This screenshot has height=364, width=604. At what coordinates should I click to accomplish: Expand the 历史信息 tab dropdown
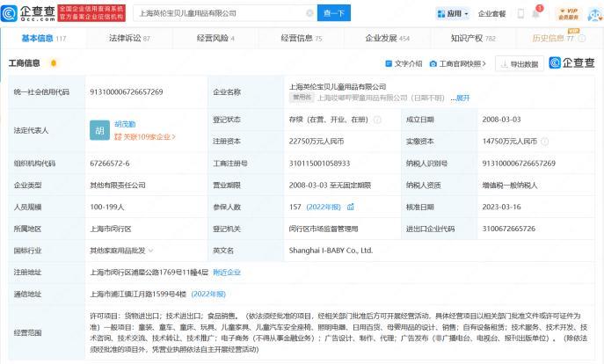581,39
